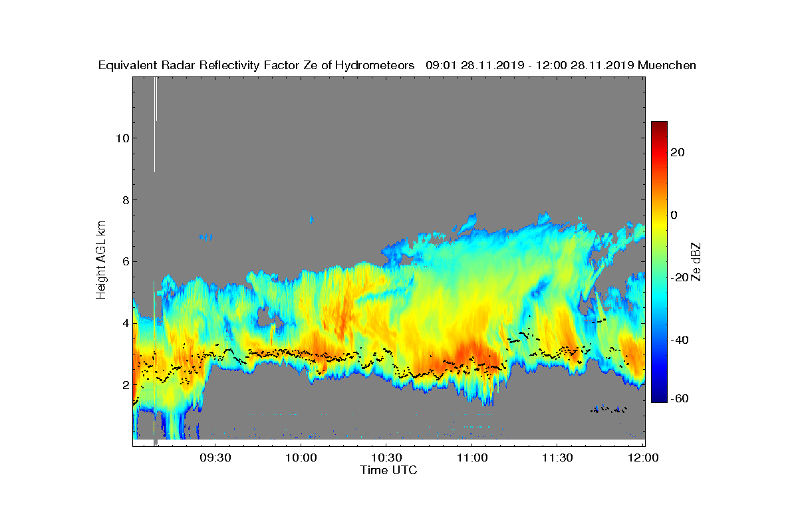This screenshot has width=798, height=532.
Task: Click the colorbar value -20 label
Action: coord(680,277)
